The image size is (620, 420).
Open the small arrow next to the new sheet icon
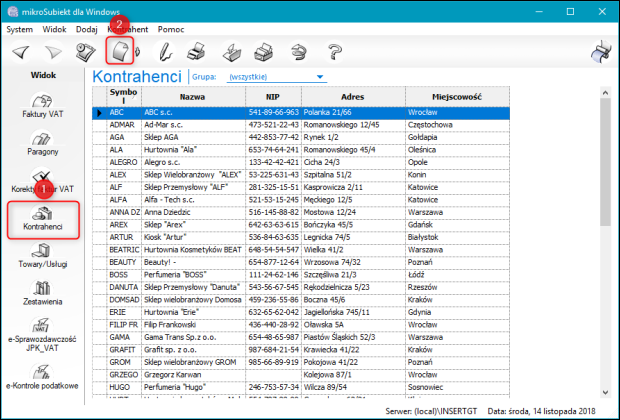click(x=138, y=51)
